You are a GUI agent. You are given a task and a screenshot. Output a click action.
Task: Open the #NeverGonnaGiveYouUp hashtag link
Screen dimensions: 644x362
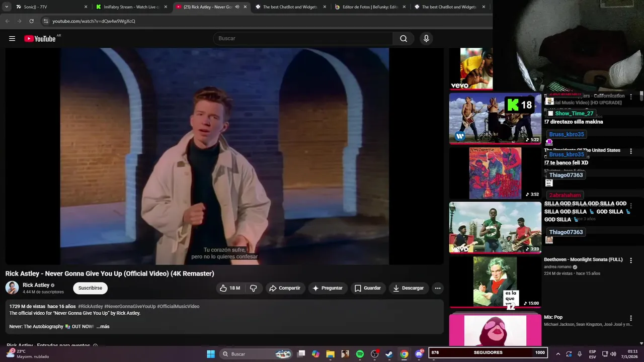coord(130,307)
